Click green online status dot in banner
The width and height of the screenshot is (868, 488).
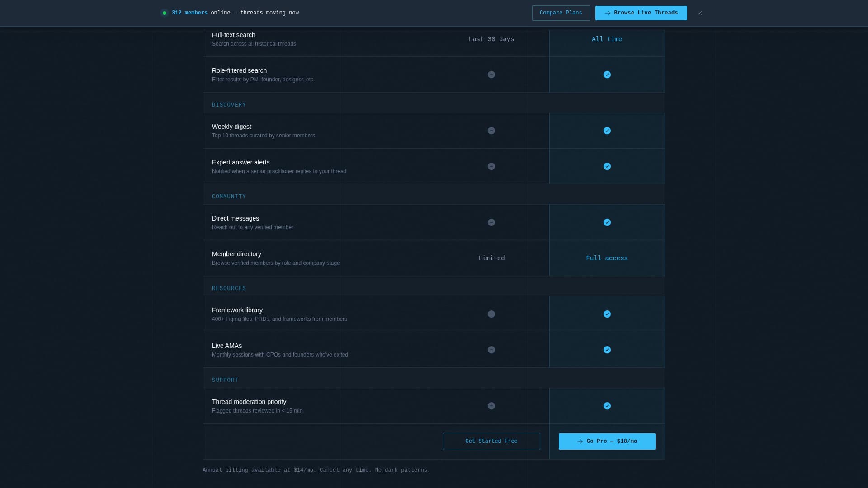point(165,13)
